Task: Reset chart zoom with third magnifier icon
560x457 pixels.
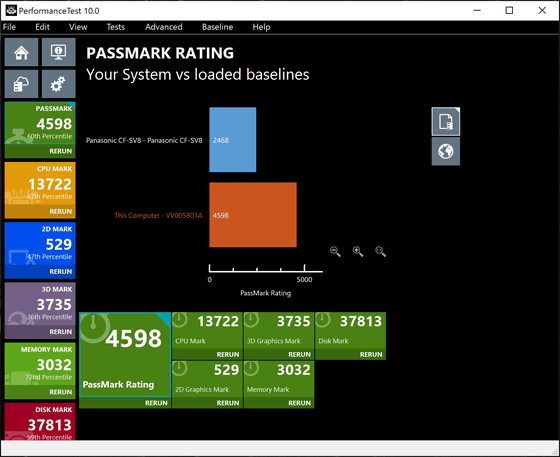Action: [380, 251]
